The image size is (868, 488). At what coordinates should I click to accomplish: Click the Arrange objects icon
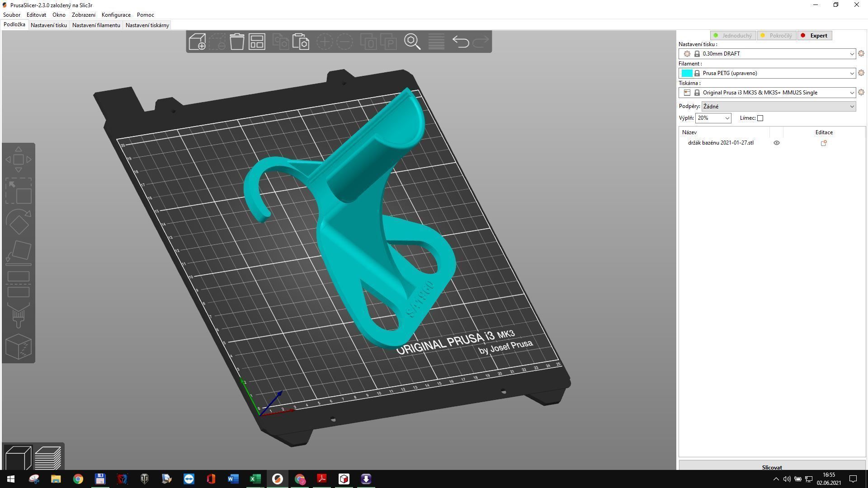click(257, 42)
